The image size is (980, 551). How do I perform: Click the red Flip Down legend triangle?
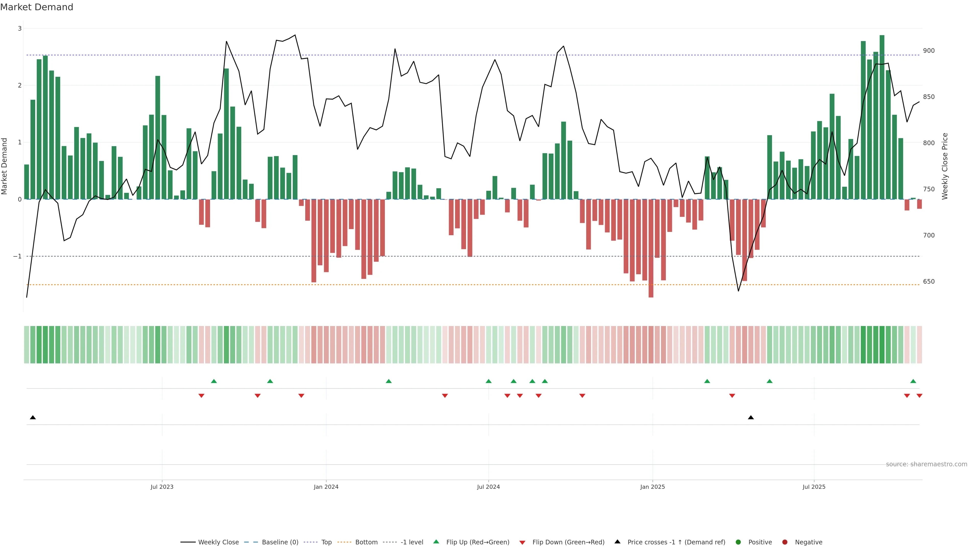(522, 543)
